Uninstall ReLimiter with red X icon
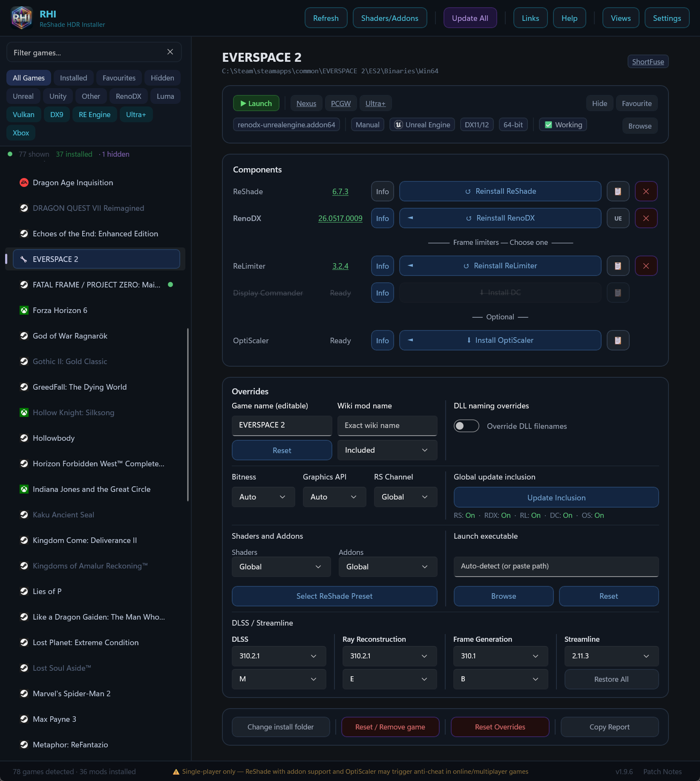 (x=646, y=266)
